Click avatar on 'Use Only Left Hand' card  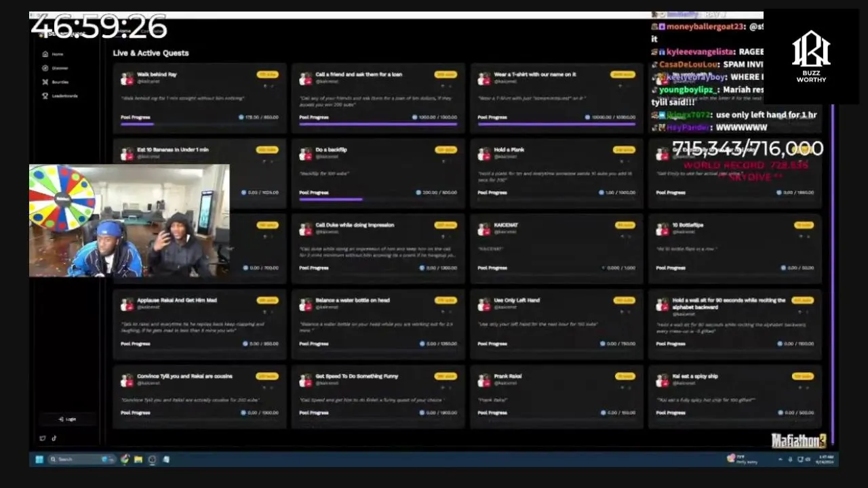pos(484,304)
